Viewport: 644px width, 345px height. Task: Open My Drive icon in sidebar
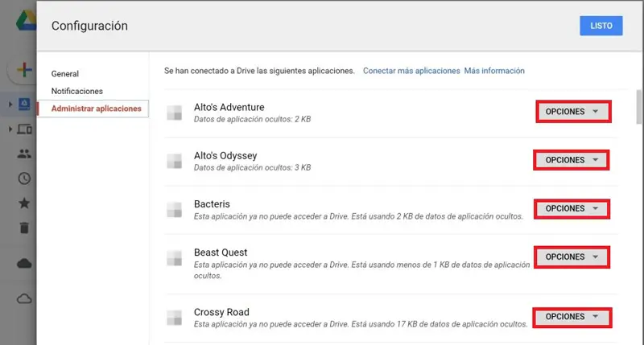[x=24, y=105]
